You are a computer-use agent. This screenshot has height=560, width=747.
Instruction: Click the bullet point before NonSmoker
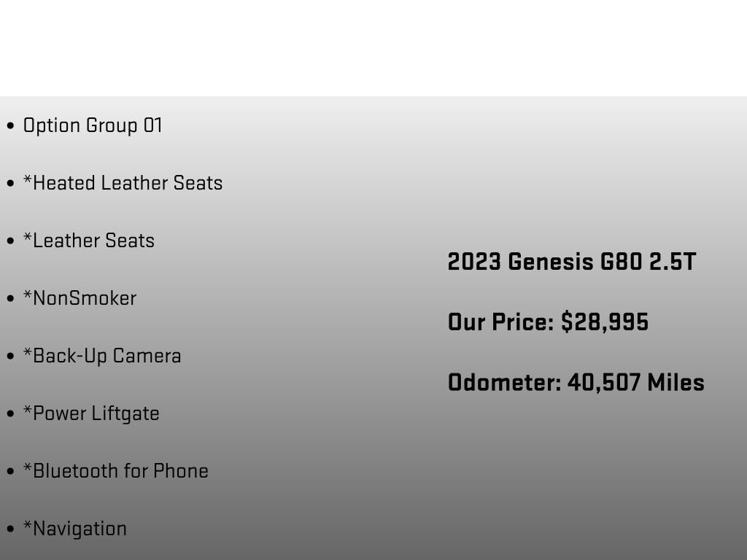click(10, 299)
